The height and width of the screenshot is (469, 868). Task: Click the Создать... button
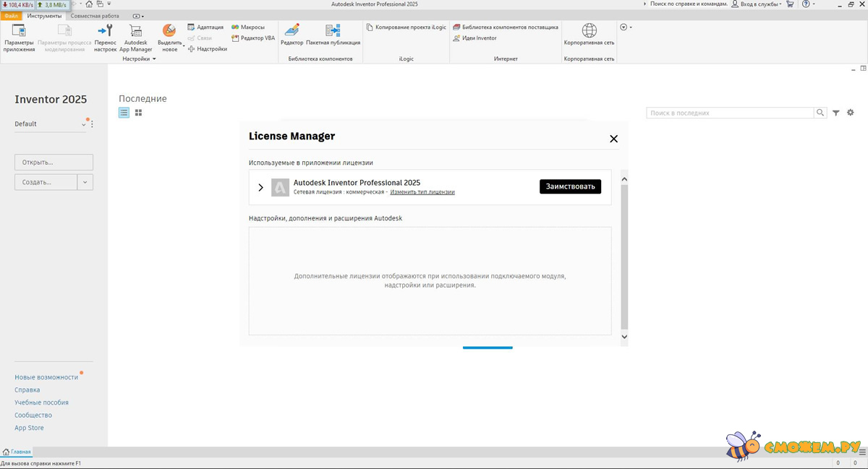(46, 182)
